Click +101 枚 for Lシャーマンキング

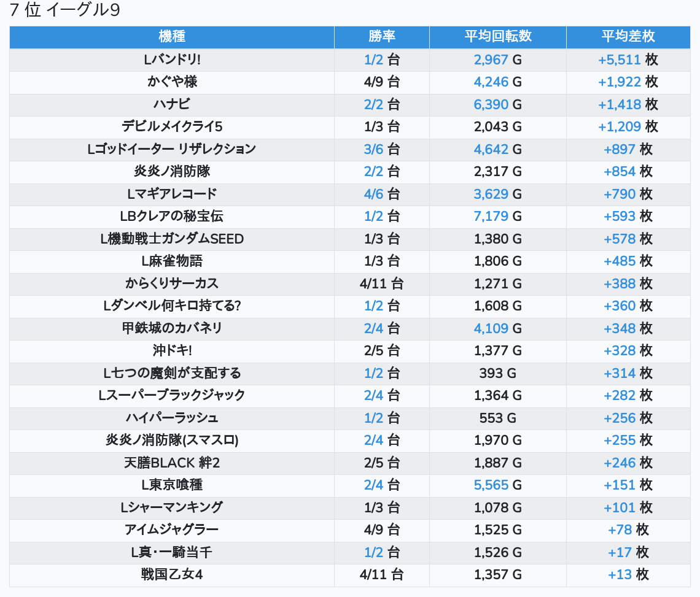tap(628, 507)
